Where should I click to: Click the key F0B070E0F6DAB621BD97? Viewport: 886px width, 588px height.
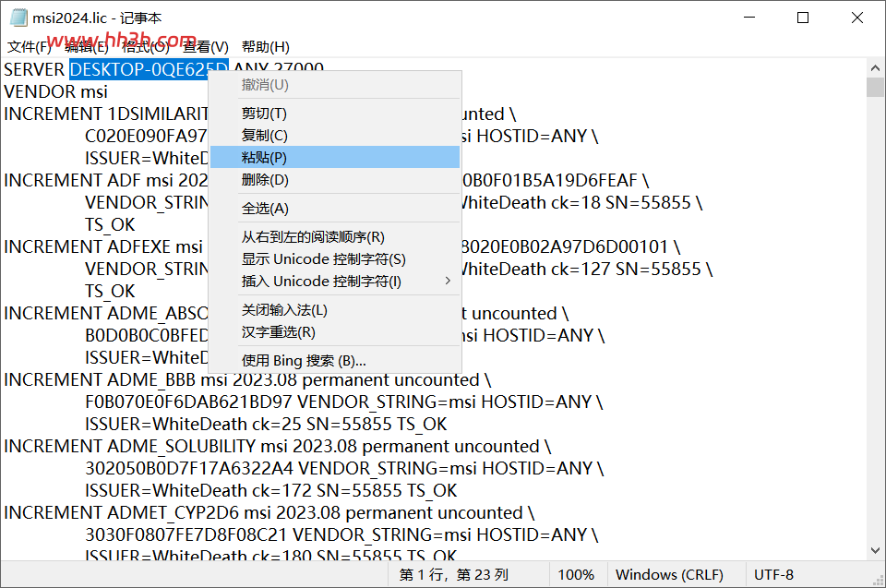tap(188, 402)
